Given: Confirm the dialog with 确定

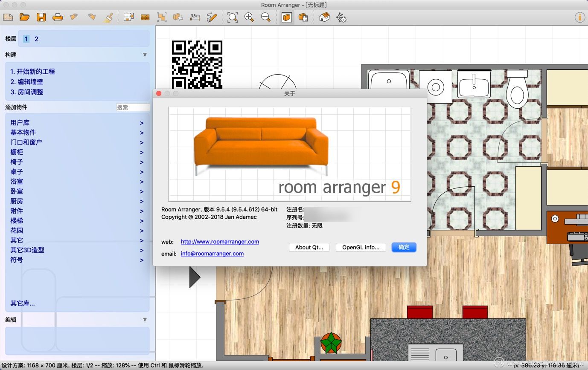Looking at the screenshot, I should coord(404,247).
